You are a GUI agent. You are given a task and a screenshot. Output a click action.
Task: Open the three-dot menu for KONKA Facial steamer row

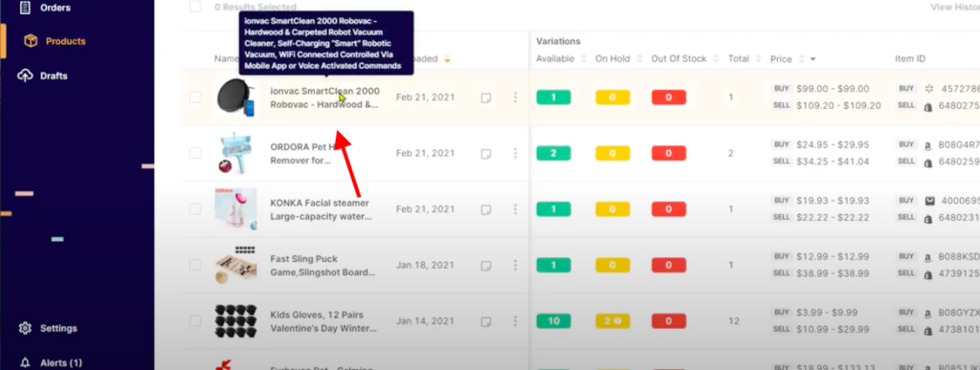[515, 209]
